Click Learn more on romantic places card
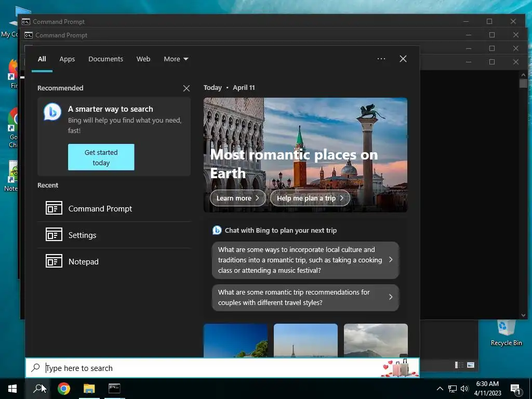The width and height of the screenshot is (532, 399). coord(237,198)
